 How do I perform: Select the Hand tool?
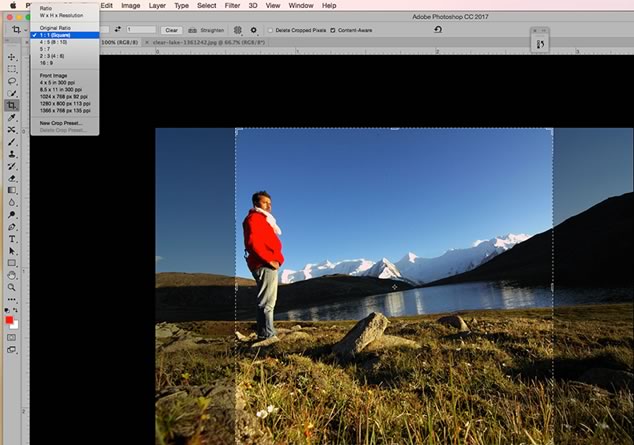pos(12,275)
